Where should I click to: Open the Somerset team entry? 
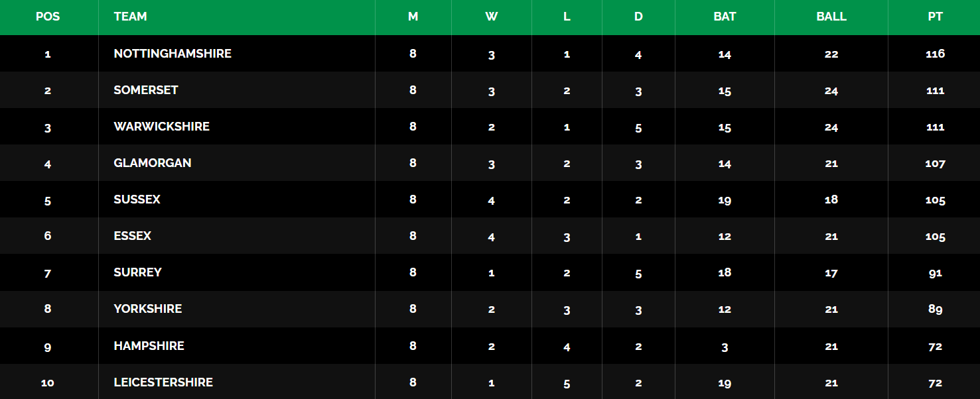click(x=146, y=90)
